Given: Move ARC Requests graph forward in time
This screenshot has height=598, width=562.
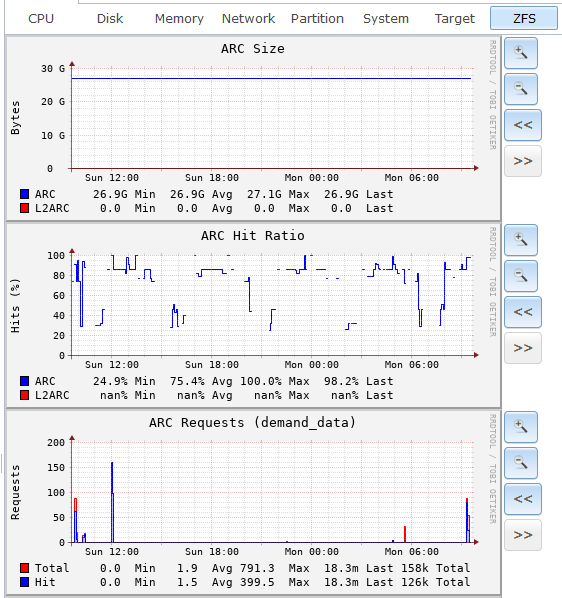Looking at the screenshot, I should click(x=523, y=535).
